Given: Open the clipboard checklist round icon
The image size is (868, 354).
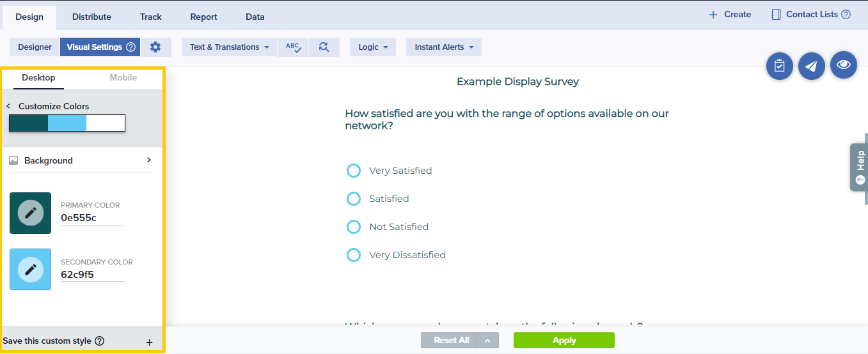Looking at the screenshot, I should [x=779, y=66].
